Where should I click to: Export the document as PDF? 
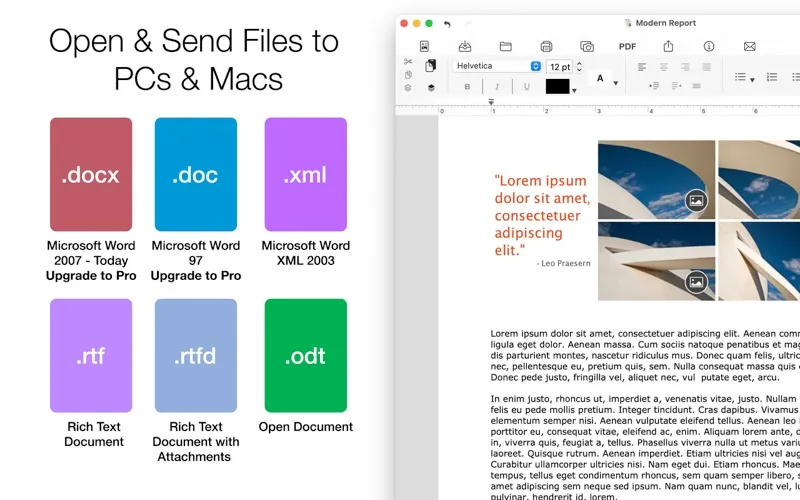pos(628,46)
